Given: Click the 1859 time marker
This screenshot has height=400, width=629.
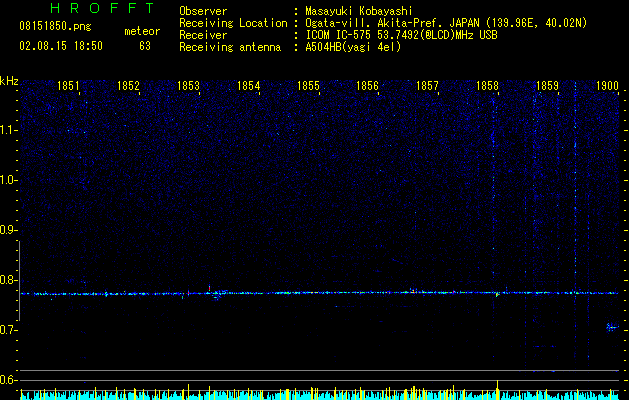Looking at the screenshot, I should tap(547, 86).
